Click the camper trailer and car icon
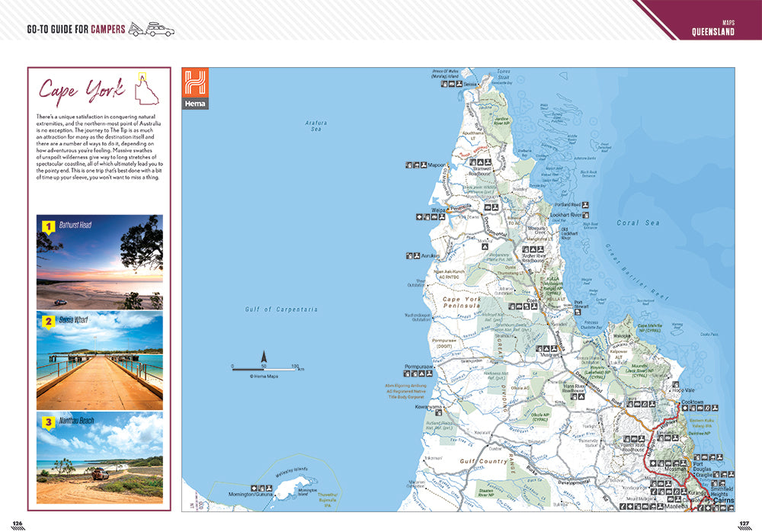Viewport: 762px width, 532px height. pos(152,30)
